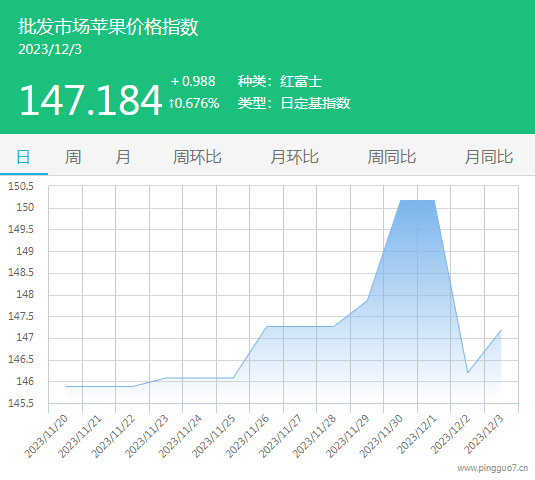Click the 2023/12/2 low point on chart

(467, 373)
